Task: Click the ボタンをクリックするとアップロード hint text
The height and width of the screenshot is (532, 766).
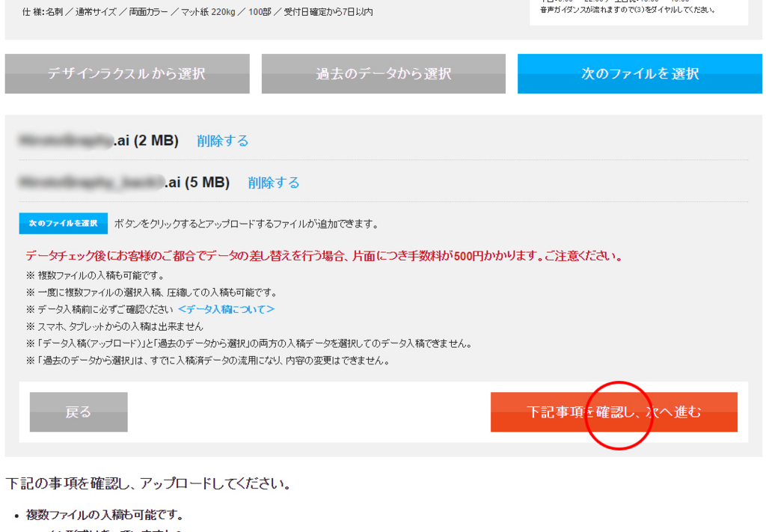Action: point(247,224)
